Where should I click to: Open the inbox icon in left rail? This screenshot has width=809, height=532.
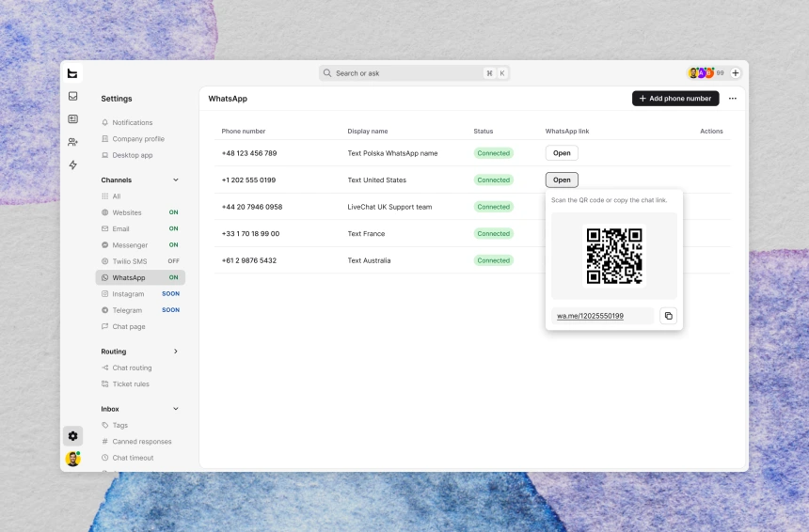point(72,96)
